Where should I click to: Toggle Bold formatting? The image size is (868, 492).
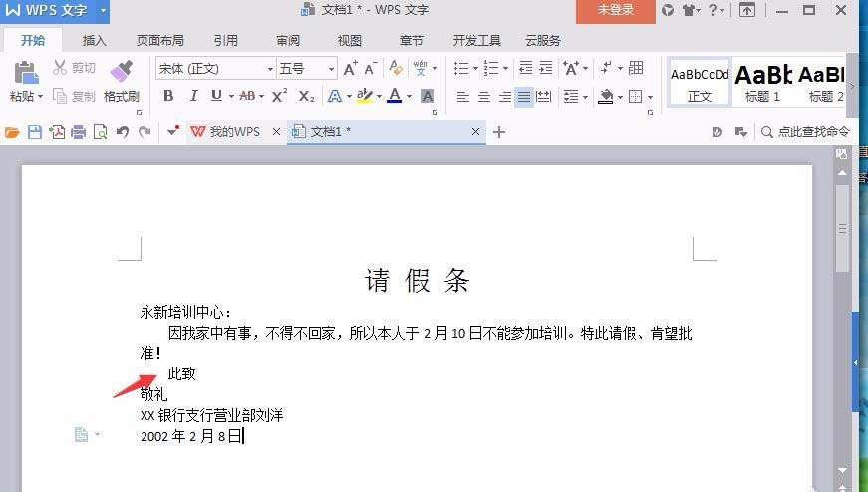click(x=168, y=96)
